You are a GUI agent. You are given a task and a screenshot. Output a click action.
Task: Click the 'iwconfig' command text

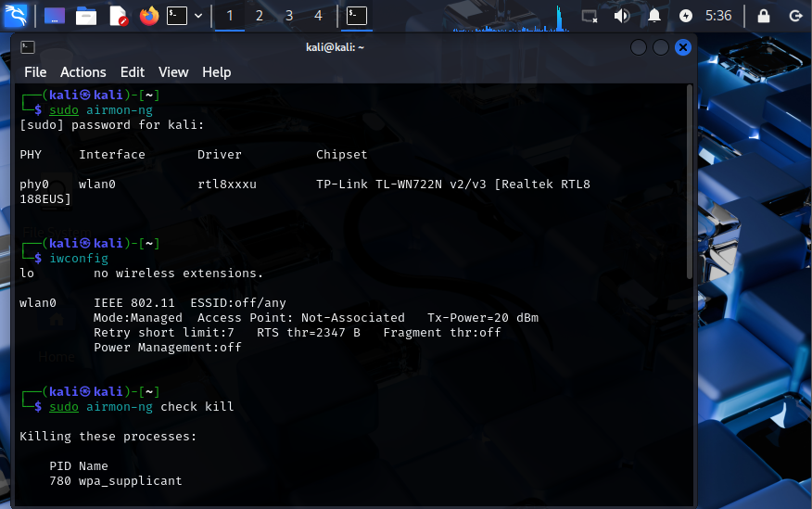[79, 259]
